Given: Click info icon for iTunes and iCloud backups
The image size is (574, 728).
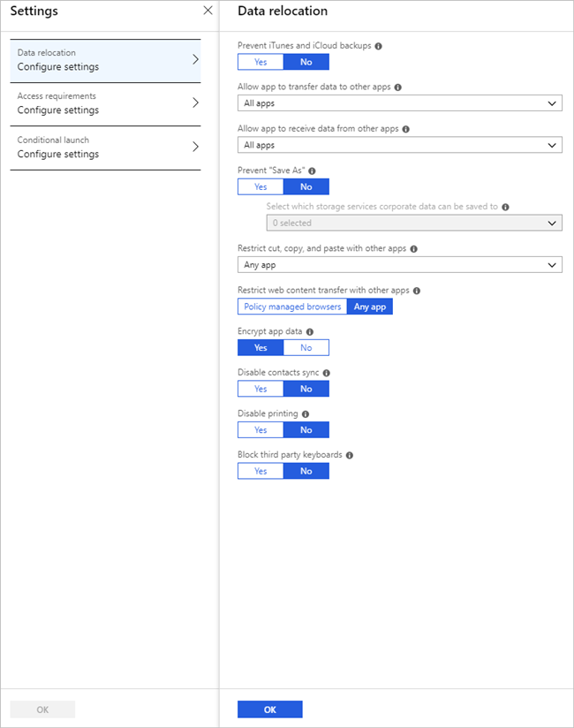Looking at the screenshot, I should tap(378, 46).
